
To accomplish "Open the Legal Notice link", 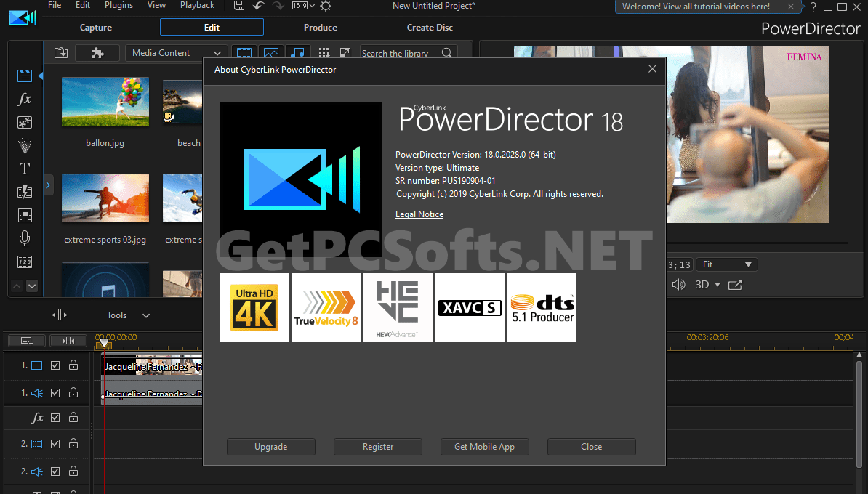I will tap(419, 214).
